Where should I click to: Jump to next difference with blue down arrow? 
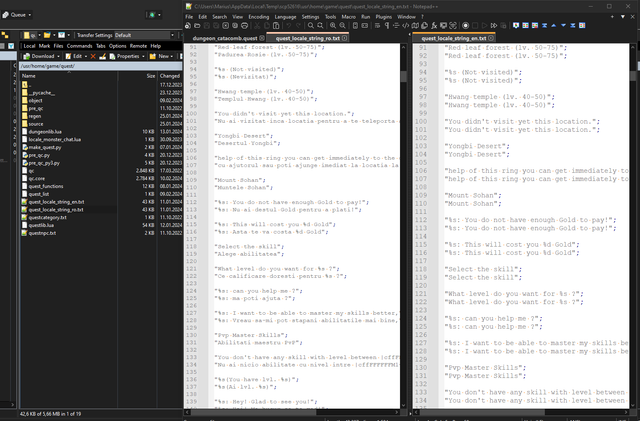click(x=563, y=25)
